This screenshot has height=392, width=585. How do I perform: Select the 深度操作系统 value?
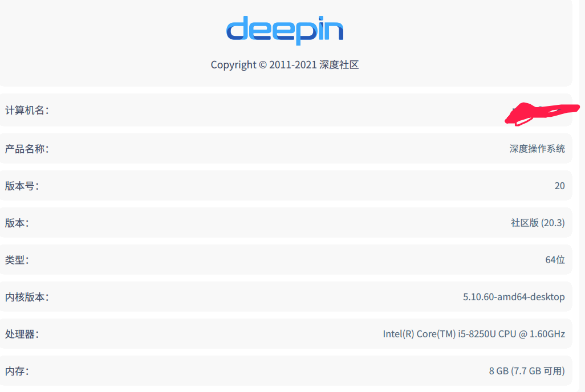537,149
